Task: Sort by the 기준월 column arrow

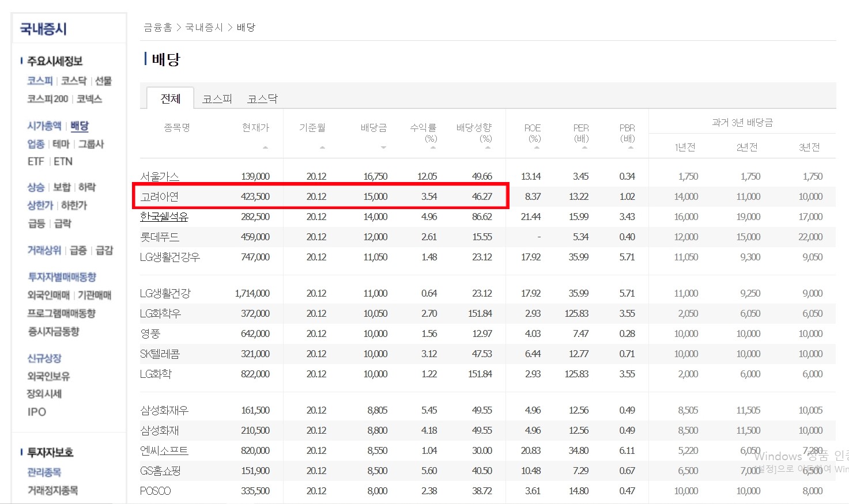Action: [x=323, y=148]
